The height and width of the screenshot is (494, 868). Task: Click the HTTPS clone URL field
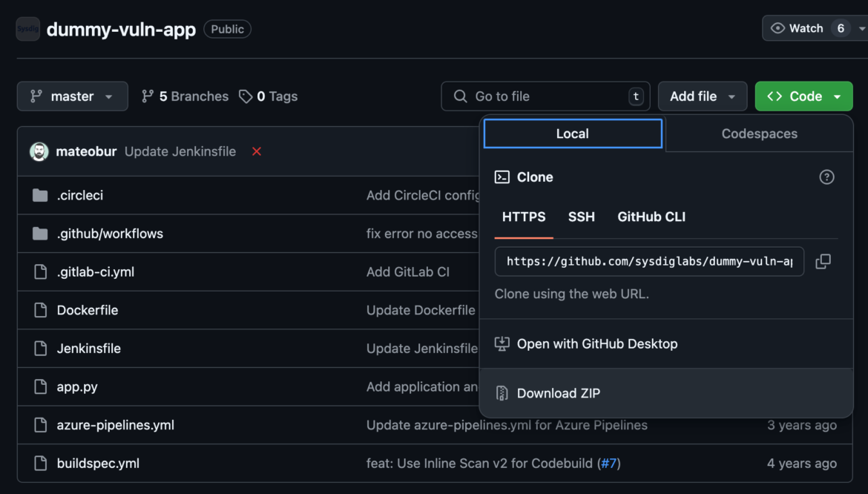pos(649,261)
